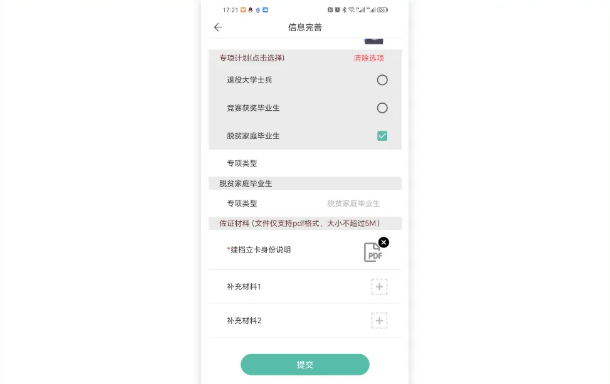Go back using the arrow icon

coord(218,27)
